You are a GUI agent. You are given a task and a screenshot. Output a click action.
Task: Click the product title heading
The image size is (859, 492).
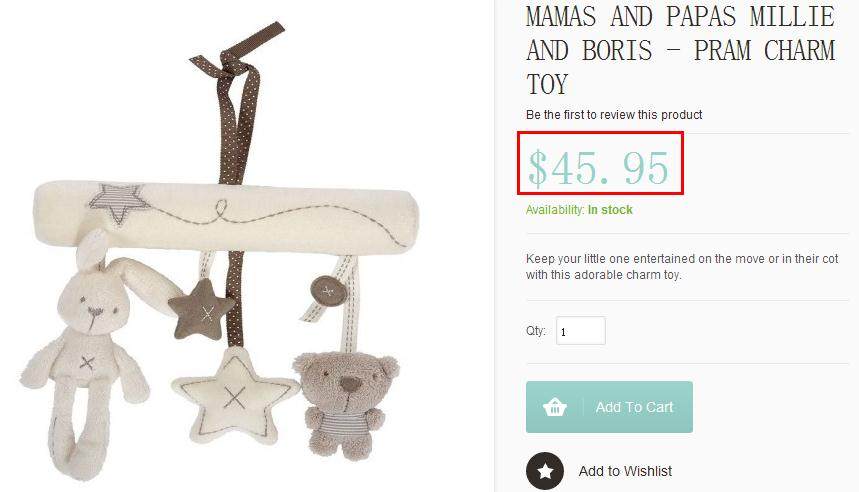(680, 50)
